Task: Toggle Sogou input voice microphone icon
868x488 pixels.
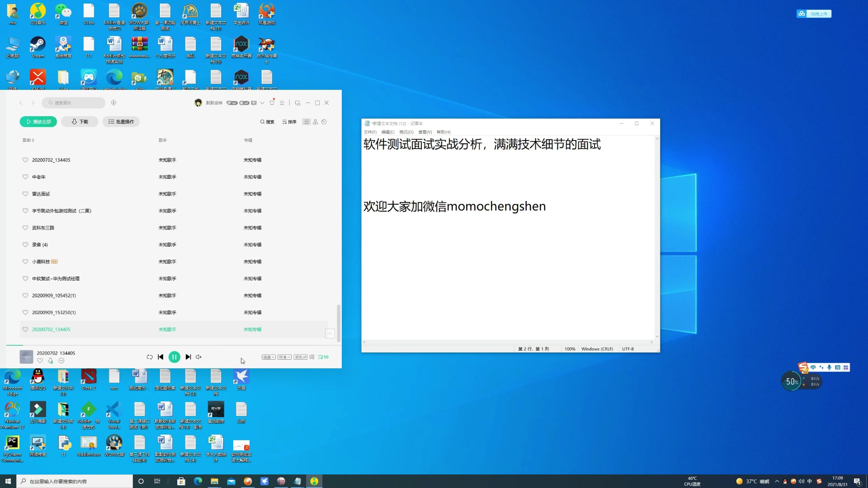Action: coord(829,367)
